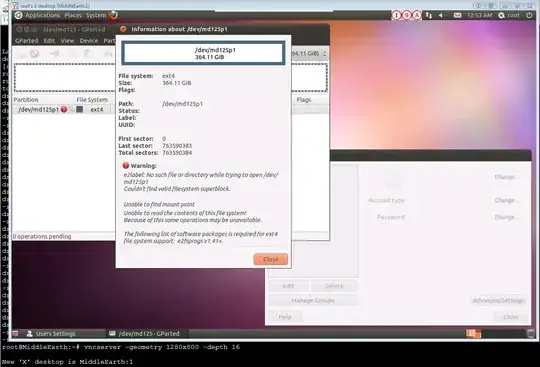Click the workspace switcher in the bottom panel
Image resolution: width=540 pixels, height=367 pixels.
[x=474, y=333]
